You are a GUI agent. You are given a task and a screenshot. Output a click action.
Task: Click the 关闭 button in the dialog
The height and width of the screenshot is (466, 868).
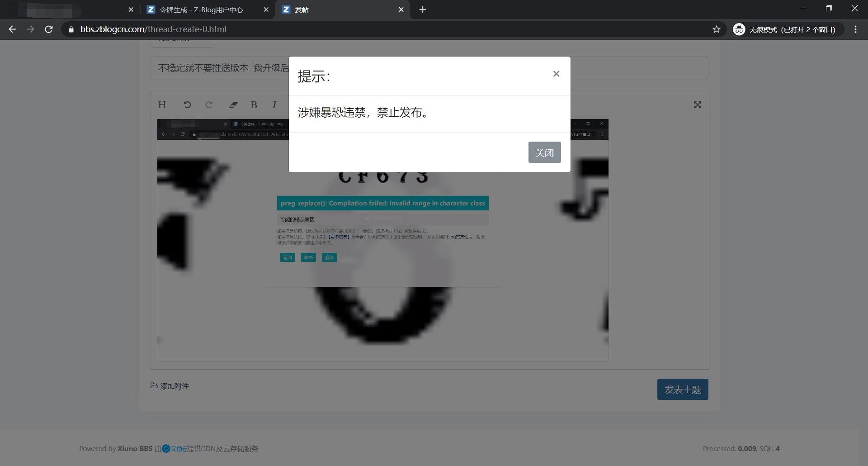pyautogui.click(x=544, y=152)
